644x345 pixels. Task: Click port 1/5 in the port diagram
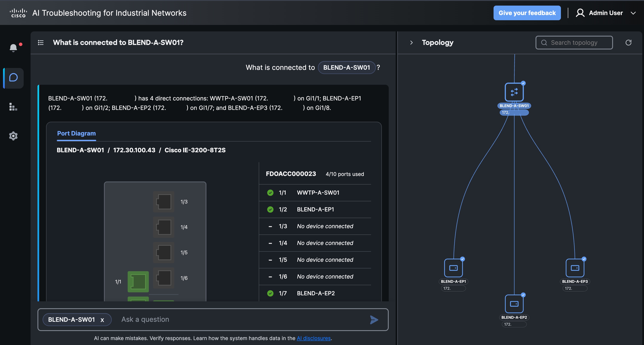click(x=164, y=253)
